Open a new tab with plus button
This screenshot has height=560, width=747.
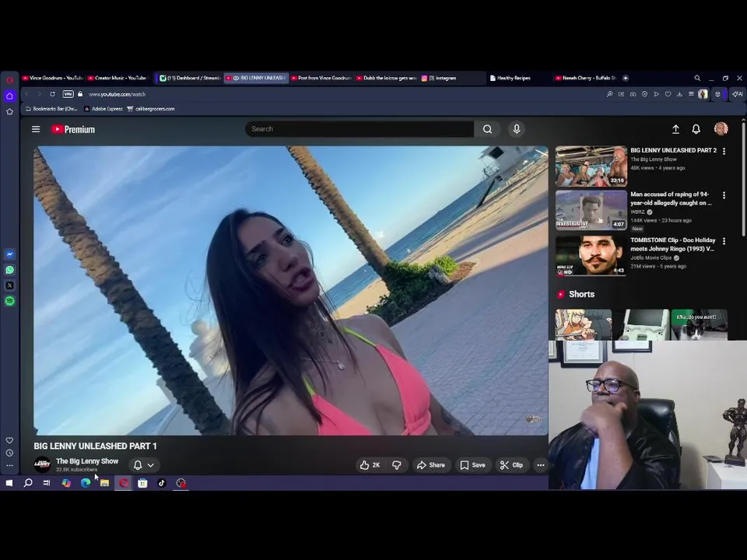point(626,78)
